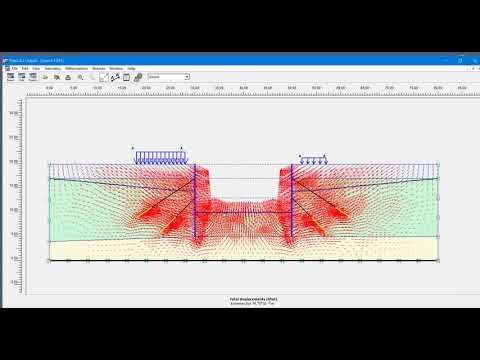Click the greyed Zoom out icon
The height and width of the screenshot is (360, 480).
[x=92, y=77]
